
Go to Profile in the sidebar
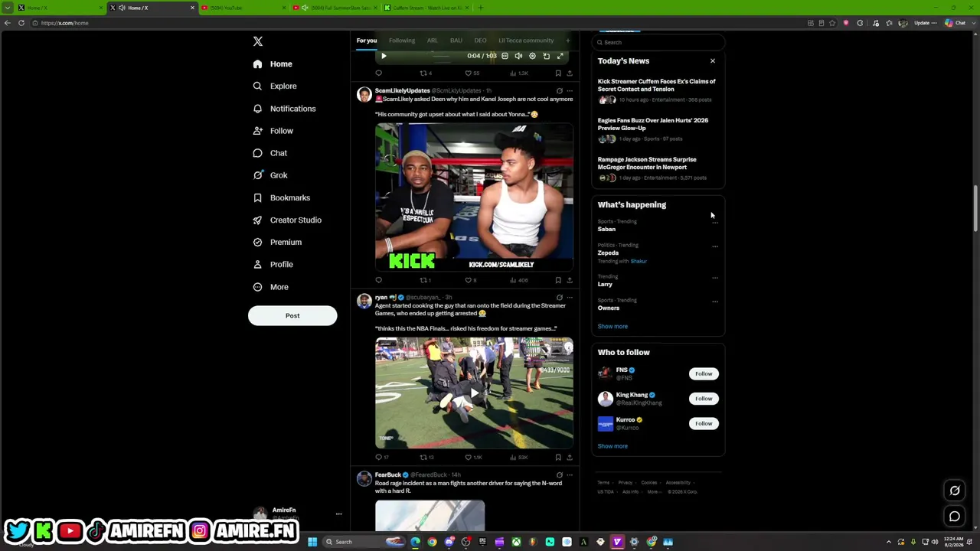[273, 265]
